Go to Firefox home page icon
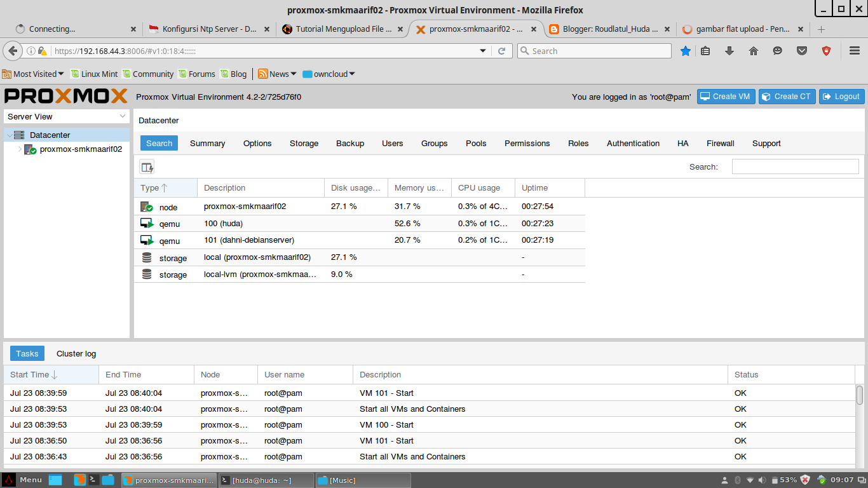Image resolution: width=868 pixels, height=488 pixels. point(754,51)
